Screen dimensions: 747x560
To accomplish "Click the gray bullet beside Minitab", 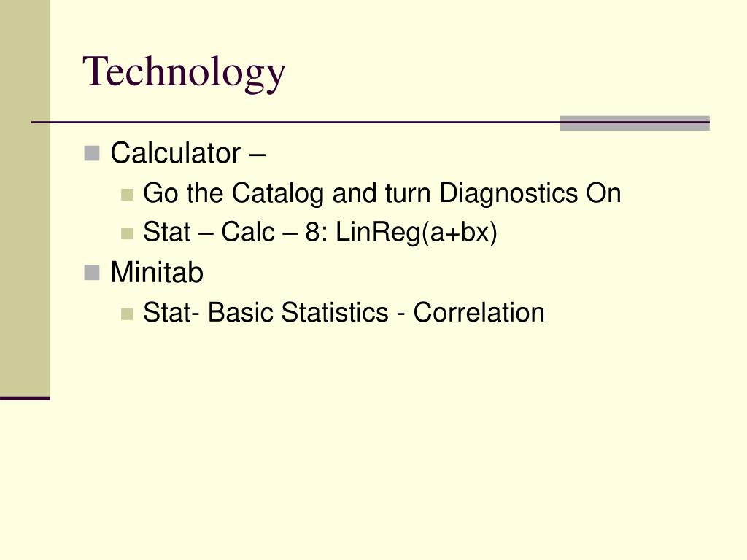I will point(91,273).
